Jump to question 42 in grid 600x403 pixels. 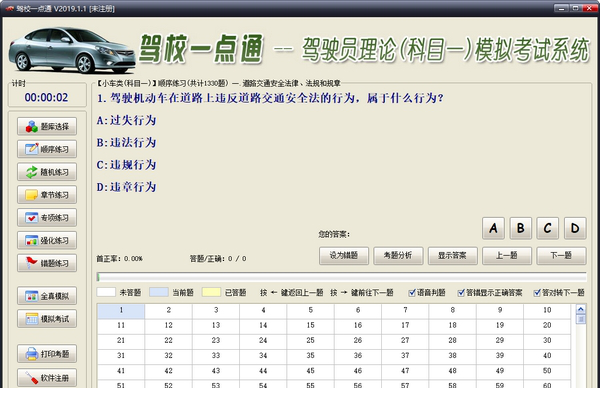point(168,371)
